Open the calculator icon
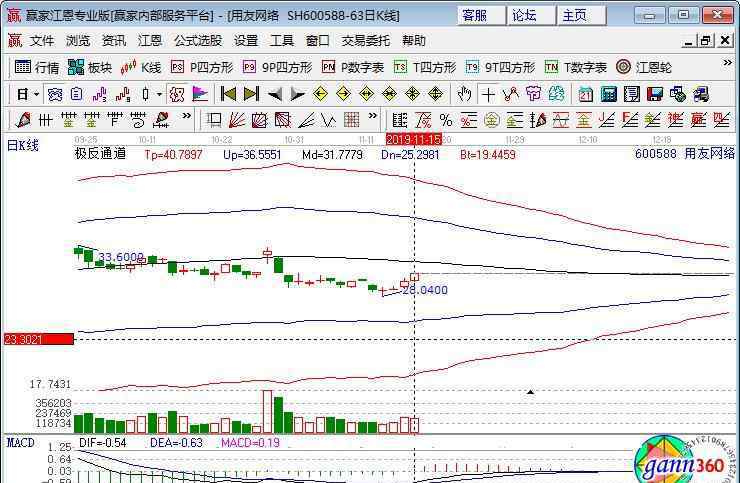Viewport: 740px width, 483px height. (x=609, y=94)
